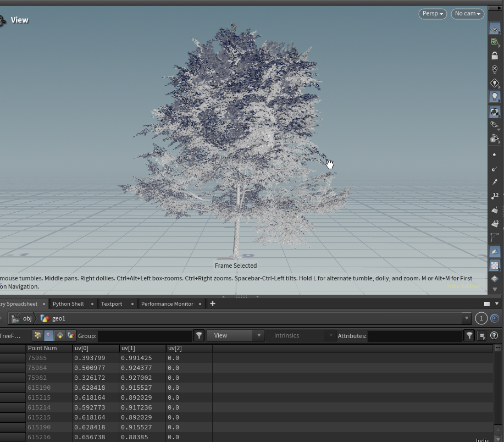504x442 pixels.
Task: Switch to the Python Shell tab
Action: 68,304
